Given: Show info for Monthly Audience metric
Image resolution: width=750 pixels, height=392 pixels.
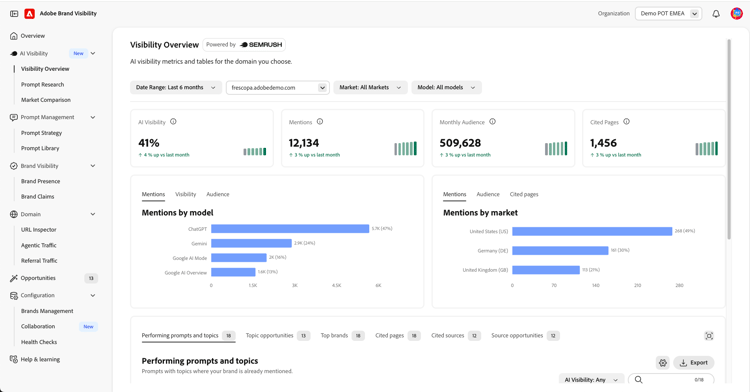Looking at the screenshot, I should pyautogui.click(x=492, y=122).
